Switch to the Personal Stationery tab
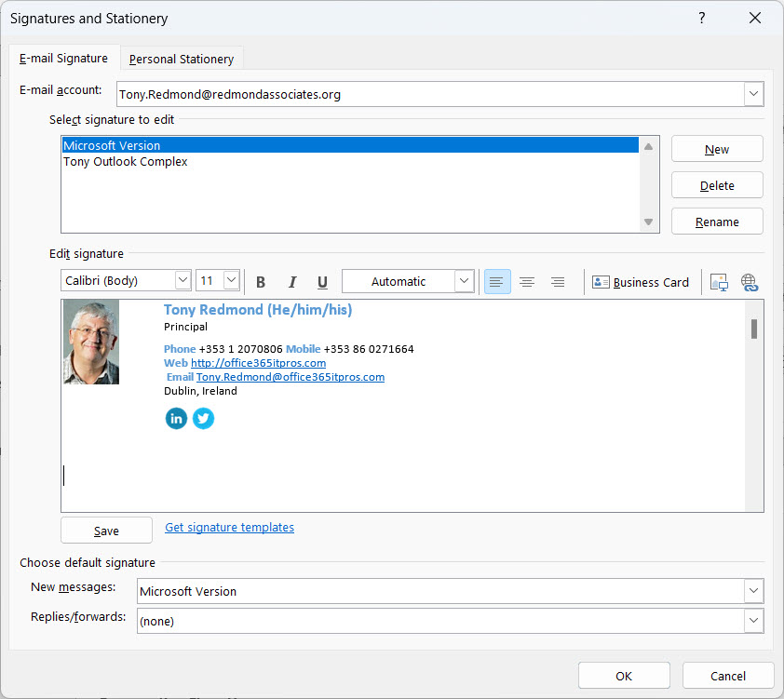The width and height of the screenshot is (784, 699). pyautogui.click(x=182, y=59)
